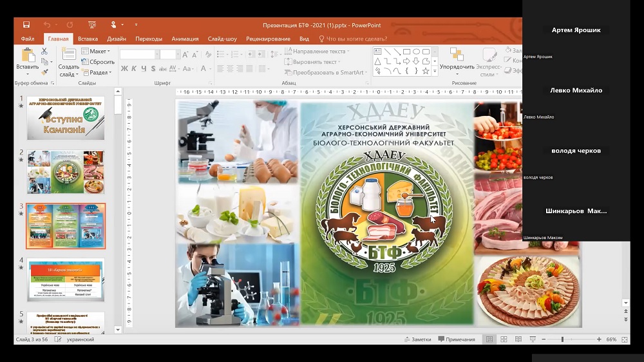
Task: Open Выровнять текст dropdown
Action: [x=312, y=62]
